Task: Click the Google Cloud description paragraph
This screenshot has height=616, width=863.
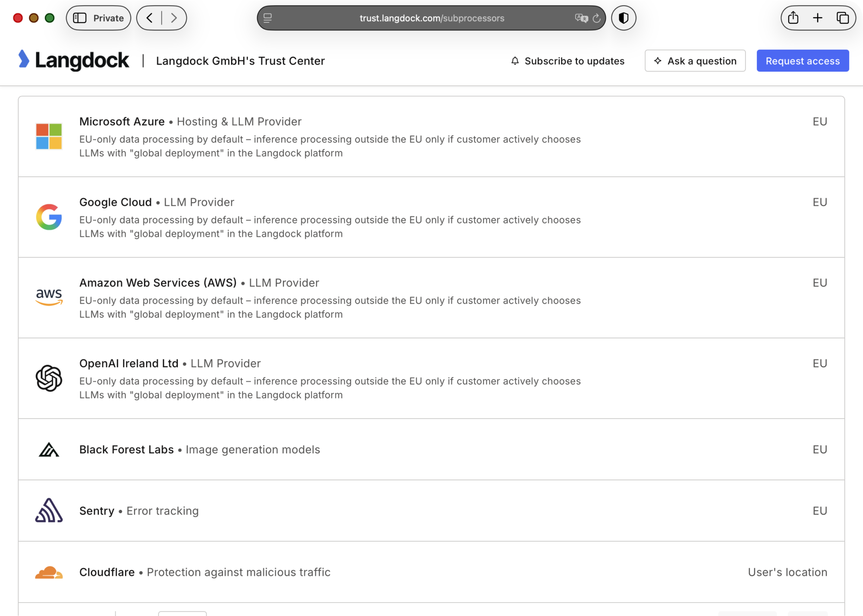Action: pyautogui.click(x=330, y=227)
